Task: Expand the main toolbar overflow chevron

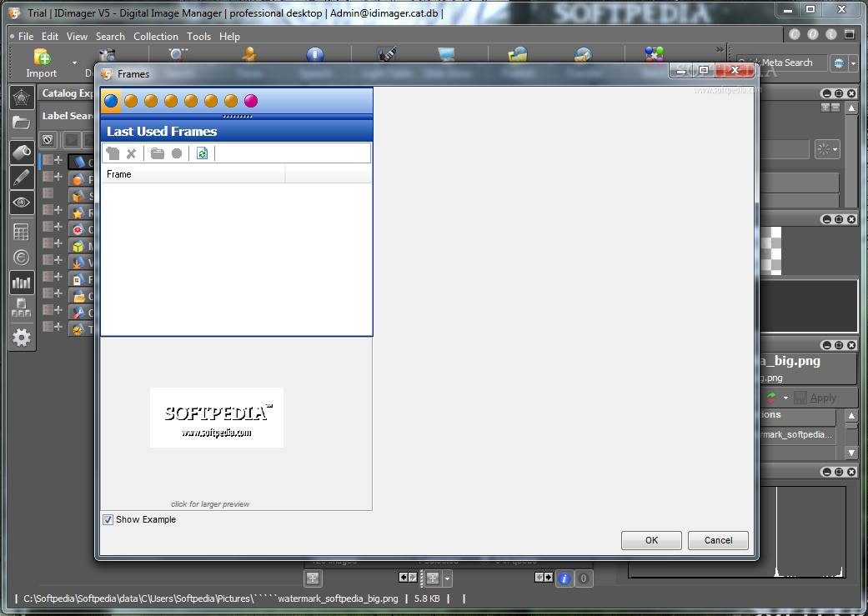Action: [720, 50]
